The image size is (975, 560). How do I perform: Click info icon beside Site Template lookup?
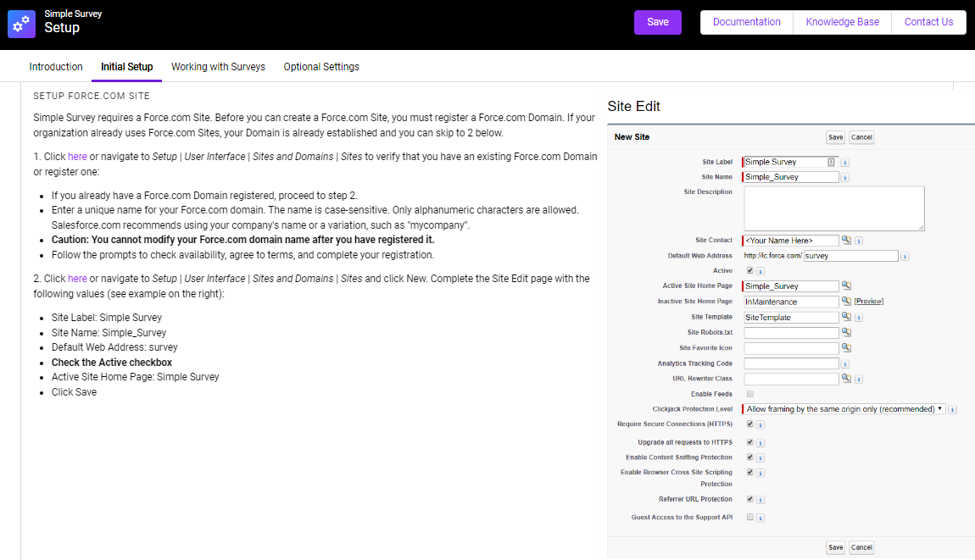pos(859,318)
